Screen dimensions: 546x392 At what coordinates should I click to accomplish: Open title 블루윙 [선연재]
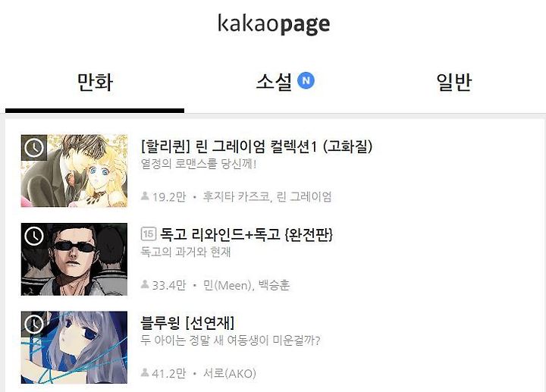[187, 322]
